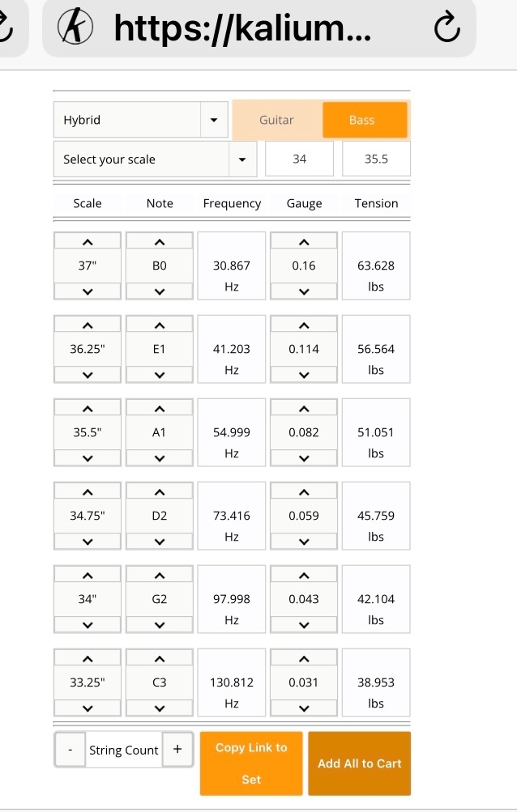Increase the B0 string scale with up arrow
This screenshot has height=812, width=517.
point(88,241)
